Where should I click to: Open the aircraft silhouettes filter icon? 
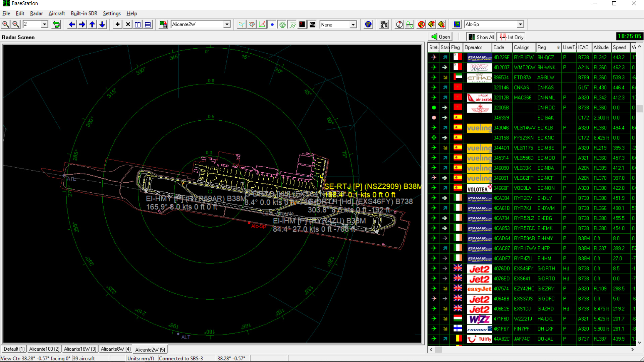(x=384, y=24)
